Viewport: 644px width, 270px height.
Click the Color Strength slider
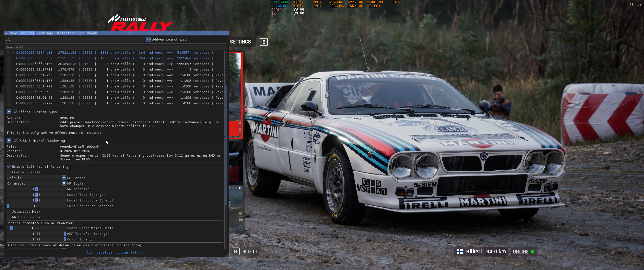click(x=37, y=239)
